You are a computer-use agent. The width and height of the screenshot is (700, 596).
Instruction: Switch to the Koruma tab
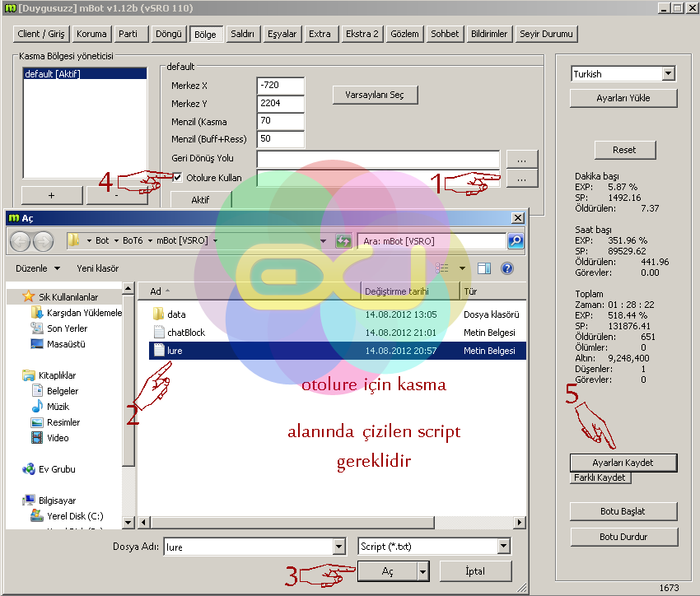pyautogui.click(x=91, y=34)
